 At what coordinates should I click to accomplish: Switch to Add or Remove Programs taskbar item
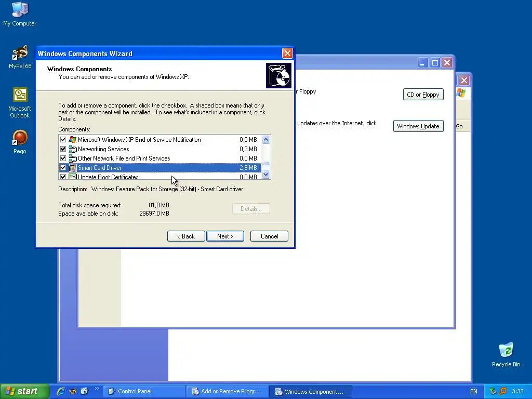pyautogui.click(x=228, y=391)
